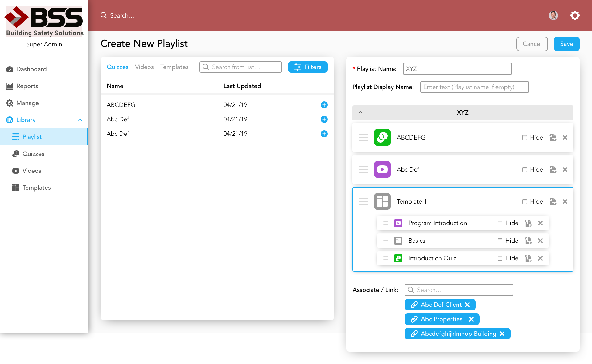Add ABCDEFG quiz with plus icon
Viewport: 592px width, 364px height.
coord(324,105)
